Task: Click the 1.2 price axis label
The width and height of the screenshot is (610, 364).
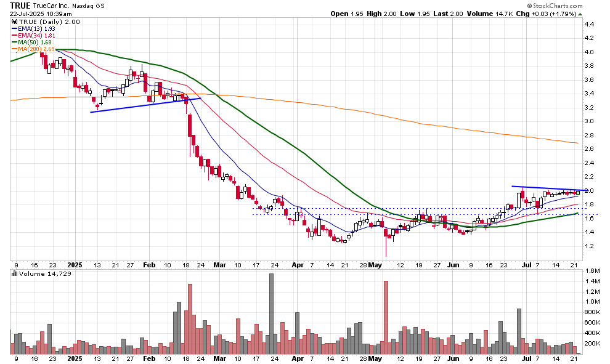Action: click(588, 246)
